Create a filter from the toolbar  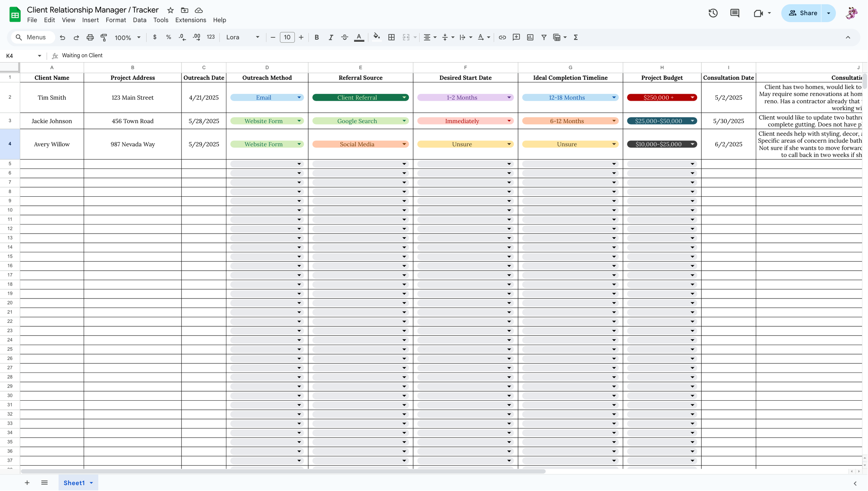click(x=544, y=38)
